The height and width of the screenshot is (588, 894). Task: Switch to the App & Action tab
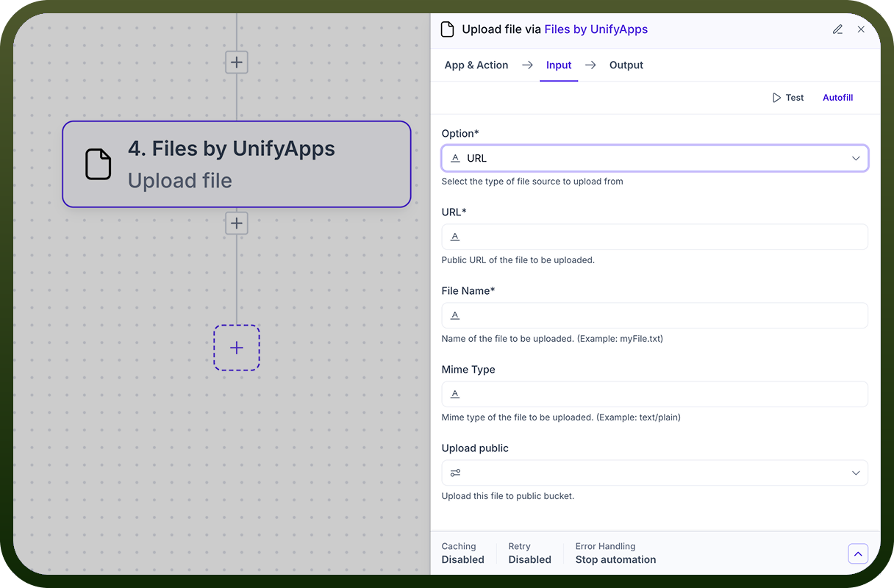(476, 65)
